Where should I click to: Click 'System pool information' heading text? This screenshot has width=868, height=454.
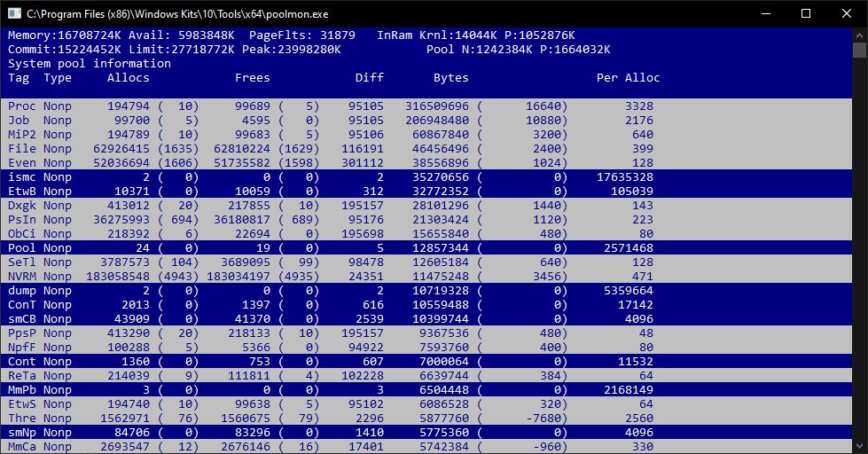click(x=90, y=64)
